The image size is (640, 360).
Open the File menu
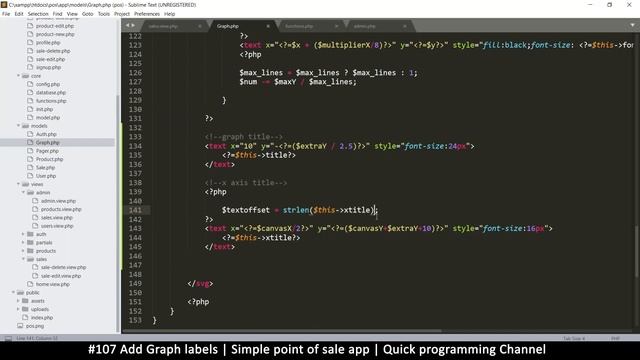6,14
